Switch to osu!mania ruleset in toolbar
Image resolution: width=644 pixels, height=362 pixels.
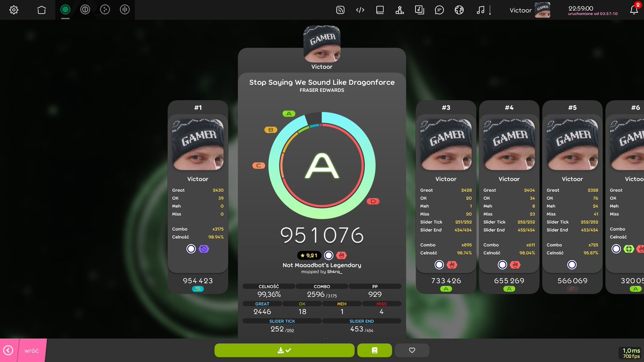[x=125, y=10]
